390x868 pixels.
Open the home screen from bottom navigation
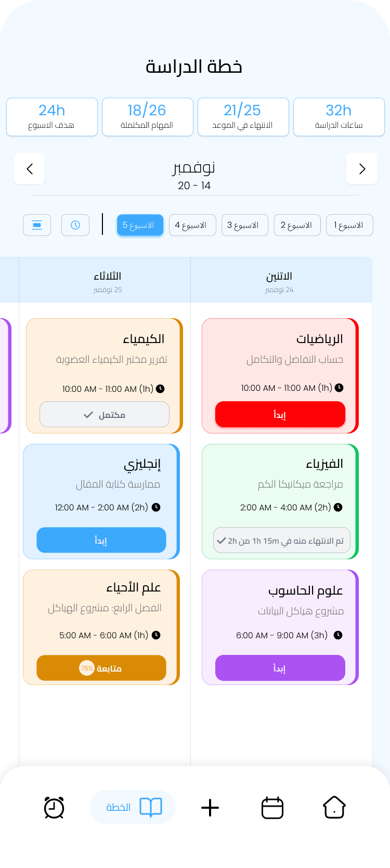coord(334,807)
